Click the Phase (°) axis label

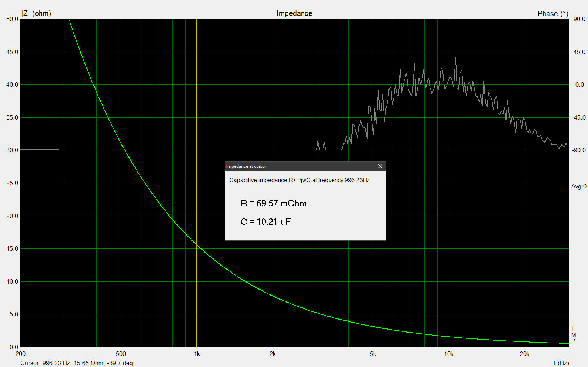tap(552, 14)
